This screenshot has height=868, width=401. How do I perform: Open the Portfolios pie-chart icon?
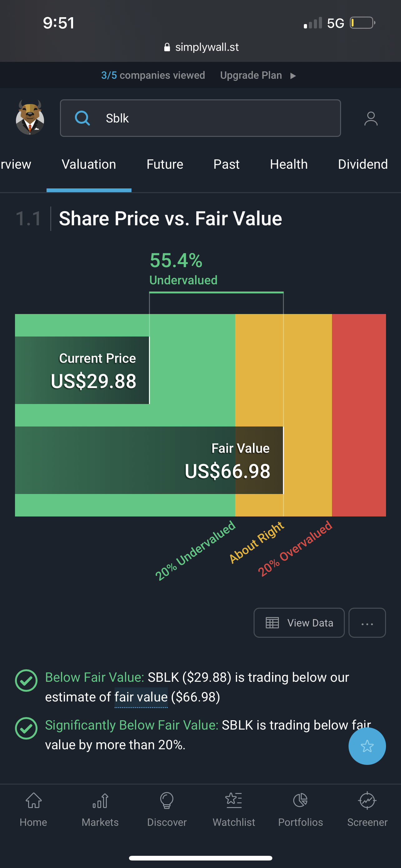pos(300,800)
